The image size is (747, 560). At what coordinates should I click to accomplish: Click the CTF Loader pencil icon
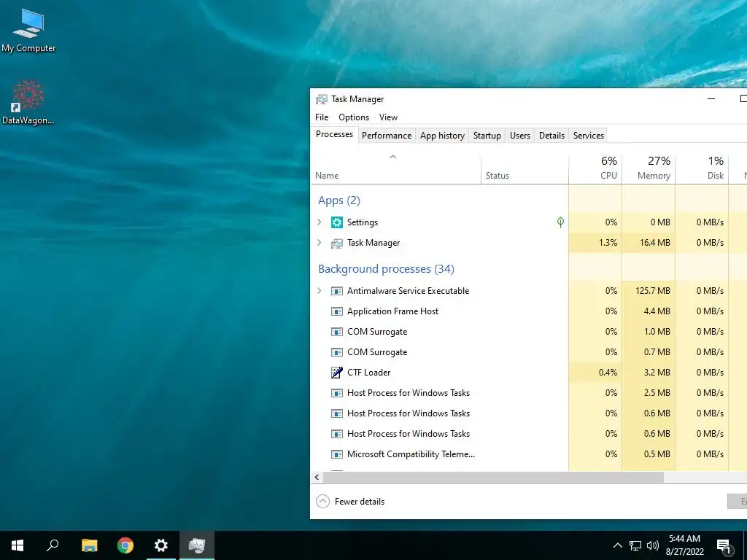pos(337,373)
